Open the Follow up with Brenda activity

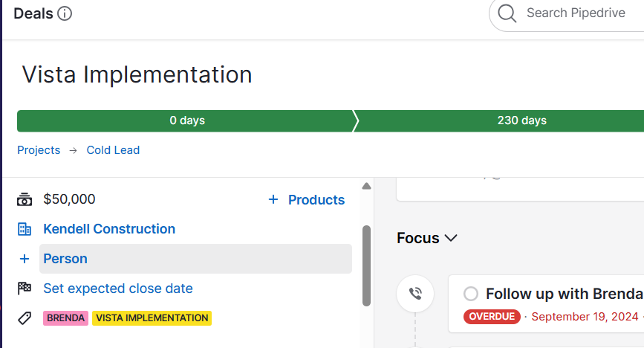tap(564, 294)
